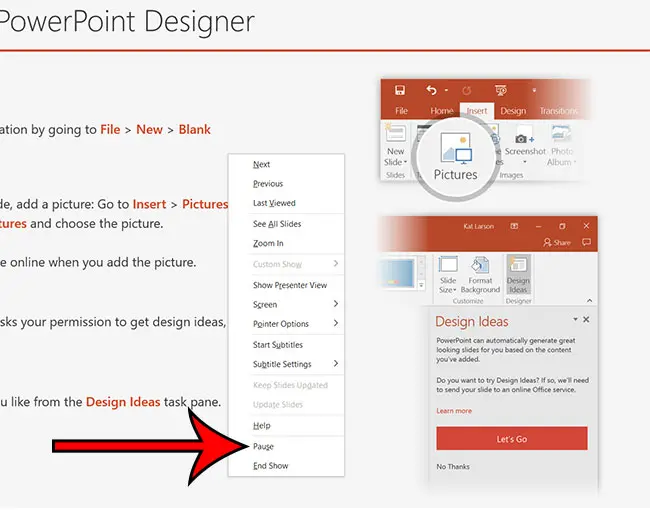Click the Slide Size icon
This screenshot has width=650, height=525.
(448, 264)
